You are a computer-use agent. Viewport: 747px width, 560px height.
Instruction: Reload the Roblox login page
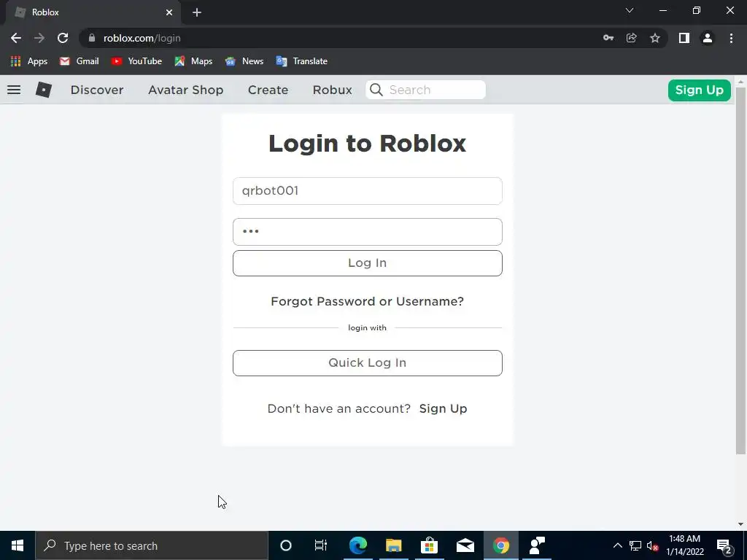(x=63, y=38)
